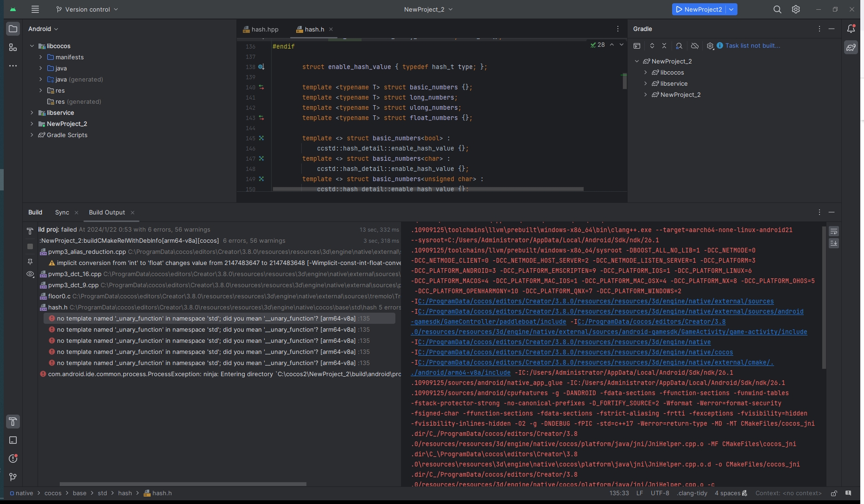Toggle Gradle offline mode
This screenshot has width=864, height=504.
tap(695, 46)
